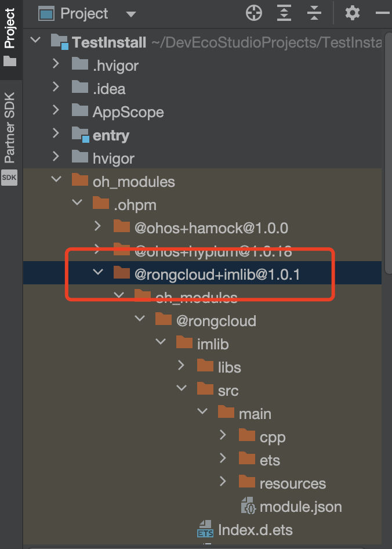Select the TestInstall project root row
The width and height of the screenshot is (392, 549).
point(202,42)
